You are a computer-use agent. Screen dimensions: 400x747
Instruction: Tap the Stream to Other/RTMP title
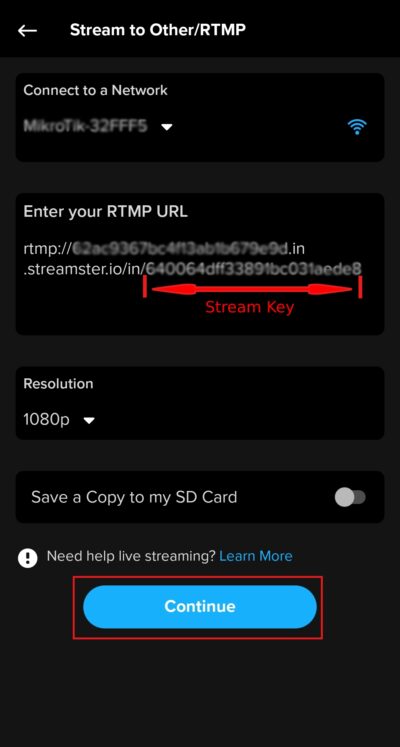158,30
